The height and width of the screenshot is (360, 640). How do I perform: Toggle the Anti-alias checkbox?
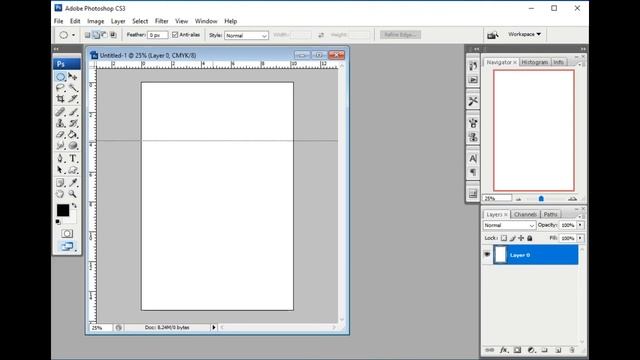pyautogui.click(x=175, y=35)
